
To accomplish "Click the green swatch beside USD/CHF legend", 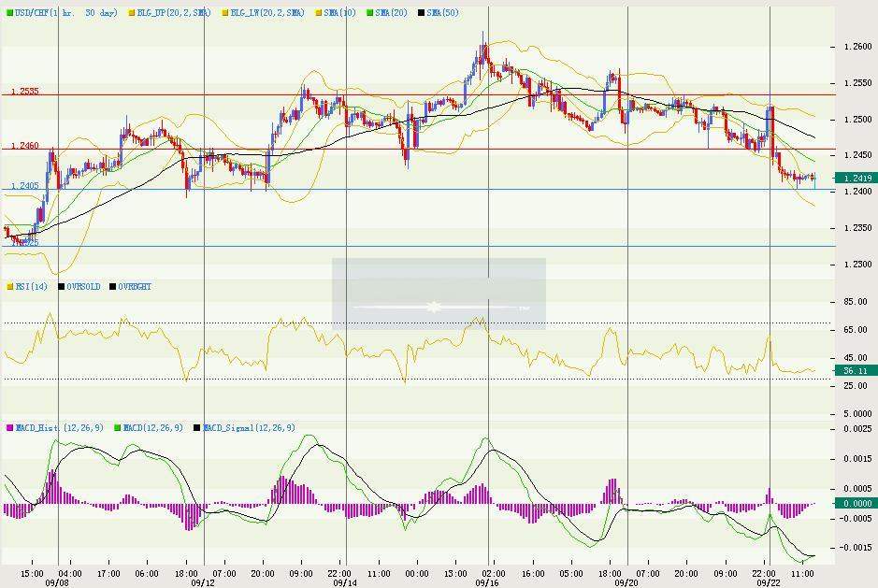I will point(10,12).
